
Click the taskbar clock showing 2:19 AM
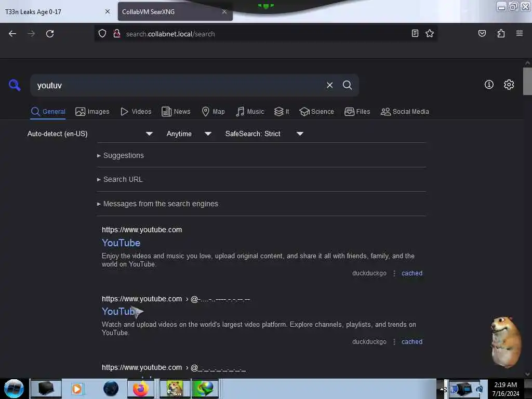[x=506, y=389]
